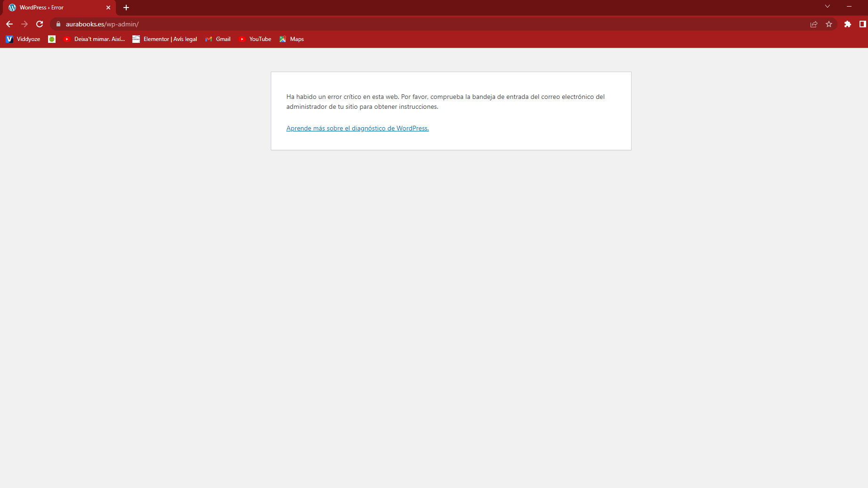The width and height of the screenshot is (868, 488).
Task: Open the Maps bookmark
Action: pos(292,39)
